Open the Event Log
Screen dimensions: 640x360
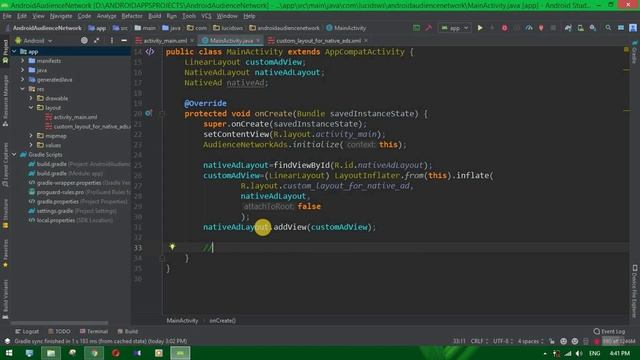(x=609, y=331)
